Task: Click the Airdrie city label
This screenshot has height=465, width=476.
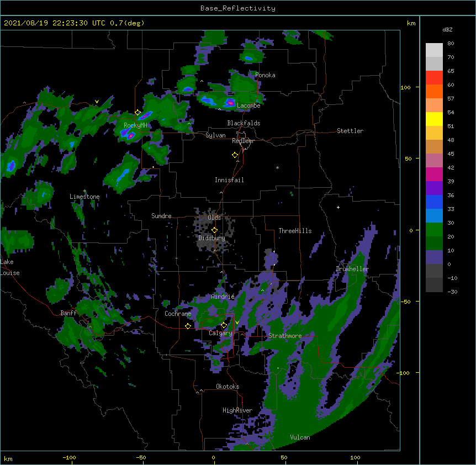Action: 223,297
